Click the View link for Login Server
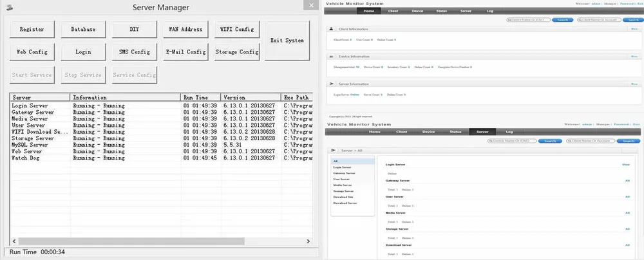 (625, 165)
